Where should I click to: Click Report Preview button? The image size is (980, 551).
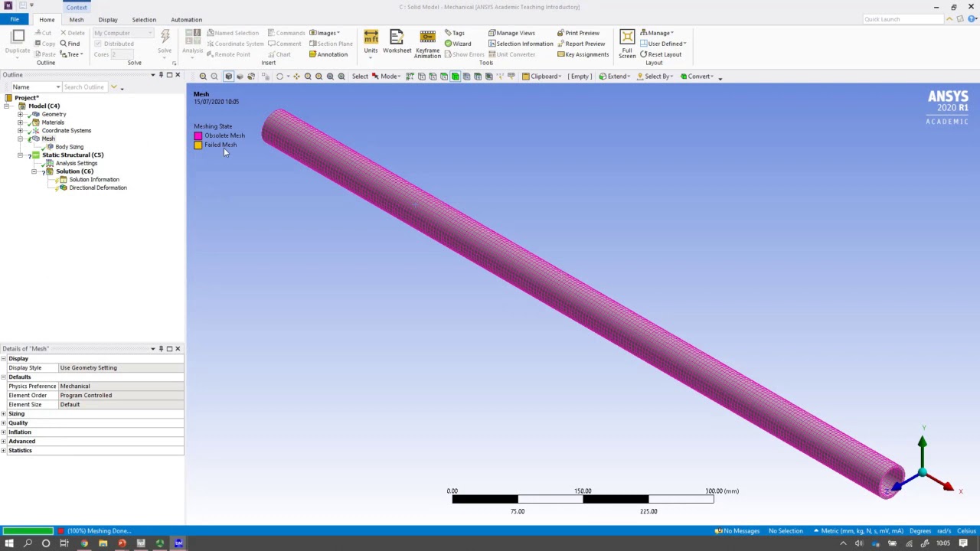581,44
